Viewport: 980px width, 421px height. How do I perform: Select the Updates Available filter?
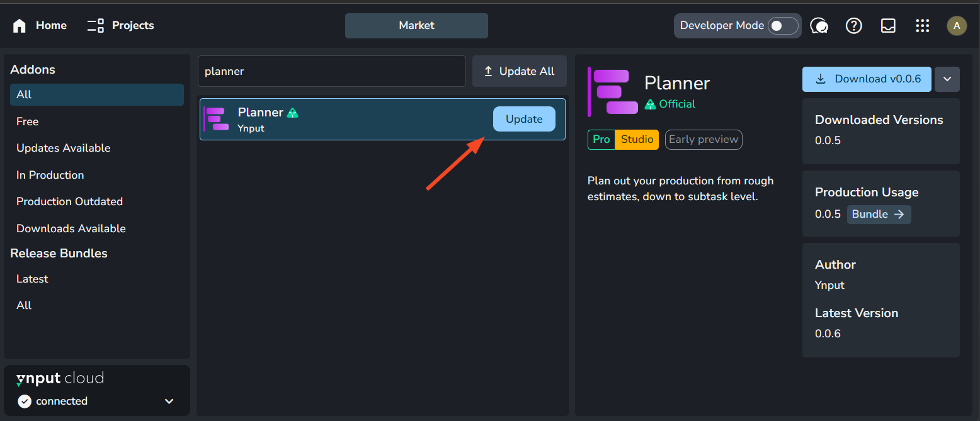point(97,148)
